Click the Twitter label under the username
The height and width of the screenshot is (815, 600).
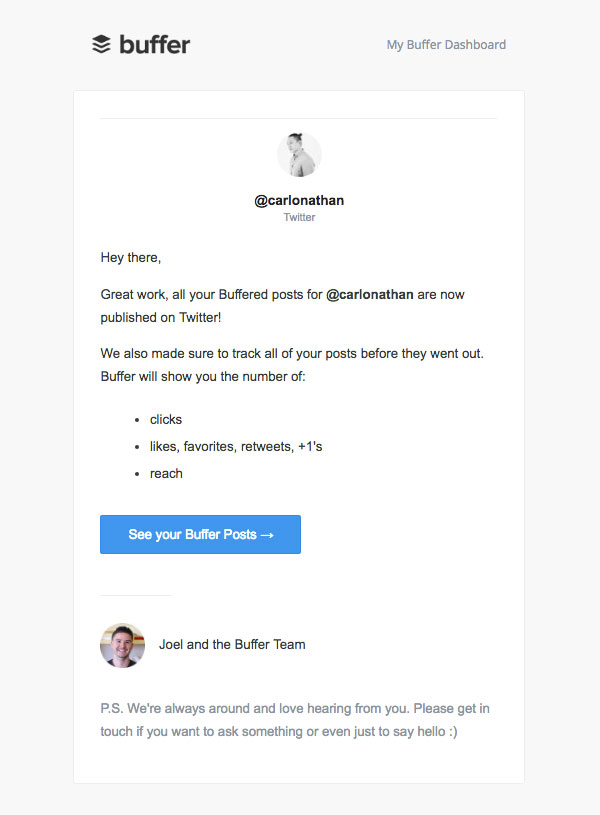[299, 217]
